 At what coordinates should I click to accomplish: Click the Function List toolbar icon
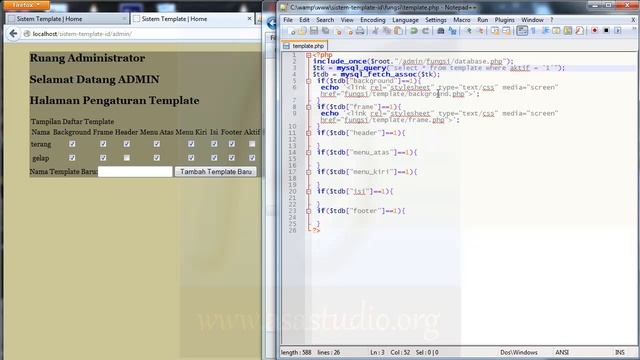(x=580, y=31)
